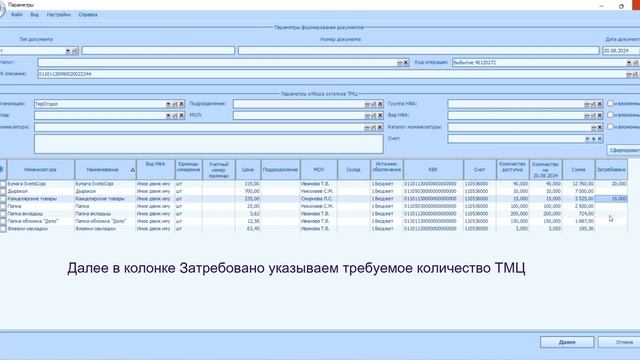Click Смирнова Л.С. in the МОЛ column
The width and height of the screenshot is (640, 360).
click(x=317, y=199)
